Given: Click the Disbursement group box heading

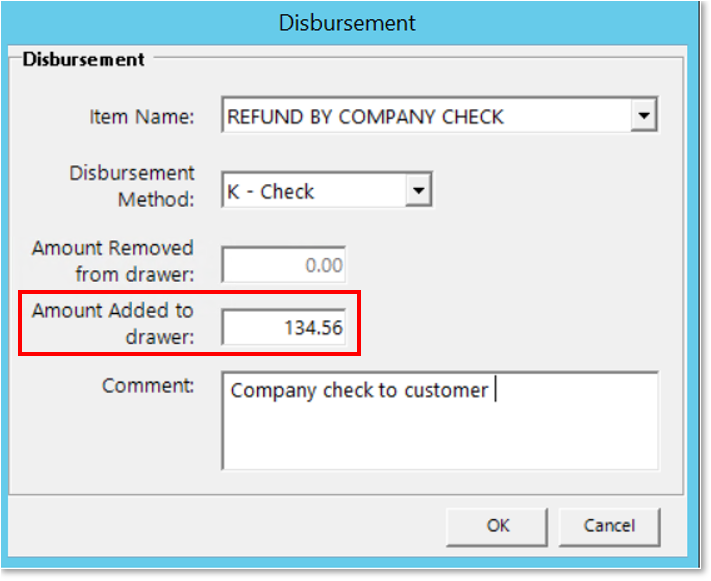Looking at the screenshot, I should [83, 59].
